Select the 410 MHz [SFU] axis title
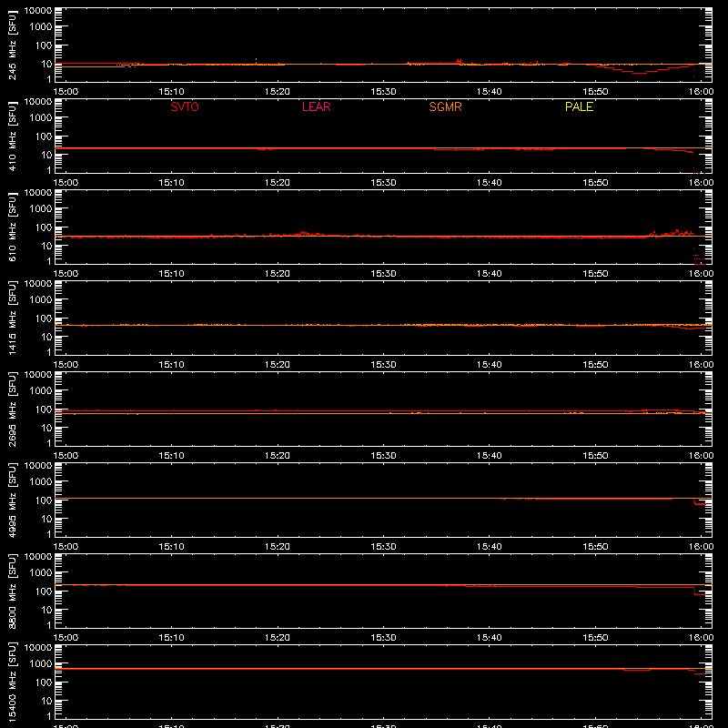The height and width of the screenshot is (728, 728). click(x=12, y=136)
